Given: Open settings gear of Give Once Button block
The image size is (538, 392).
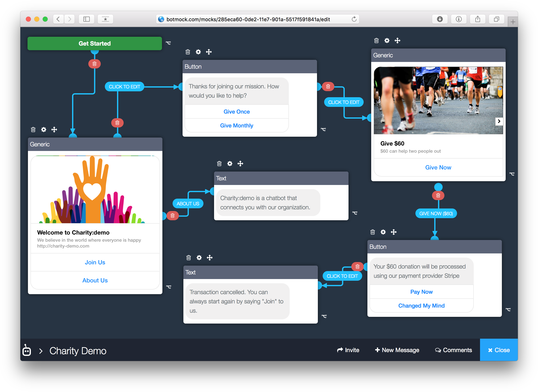Looking at the screenshot, I should pyautogui.click(x=198, y=52).
